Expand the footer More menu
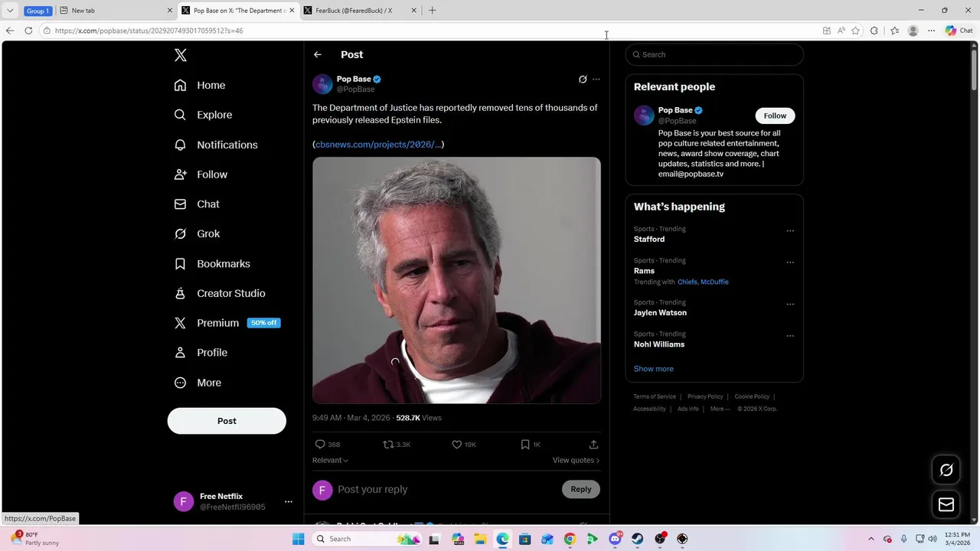 pyautogui.click(x=719, y=409)
